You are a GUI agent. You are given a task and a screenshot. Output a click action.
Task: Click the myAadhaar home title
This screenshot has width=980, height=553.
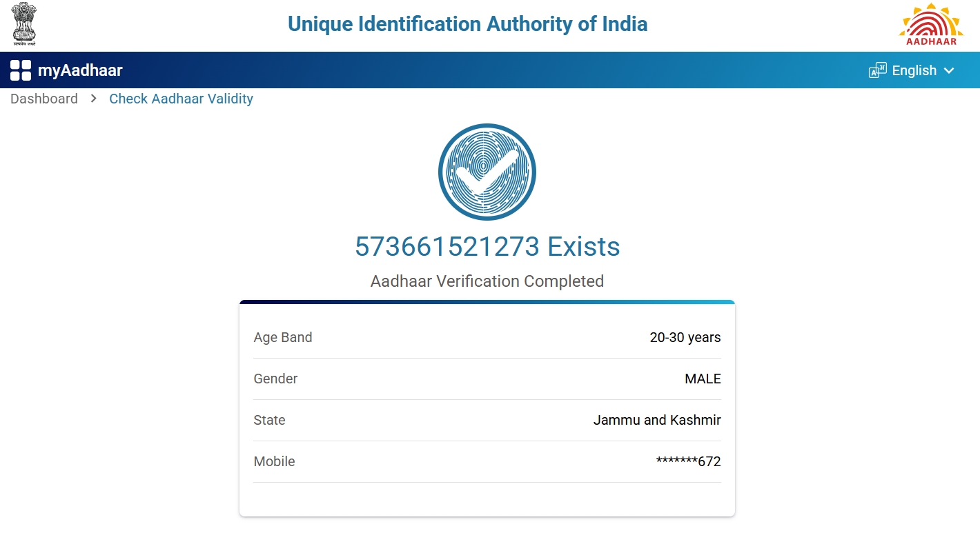pos(80,70)
